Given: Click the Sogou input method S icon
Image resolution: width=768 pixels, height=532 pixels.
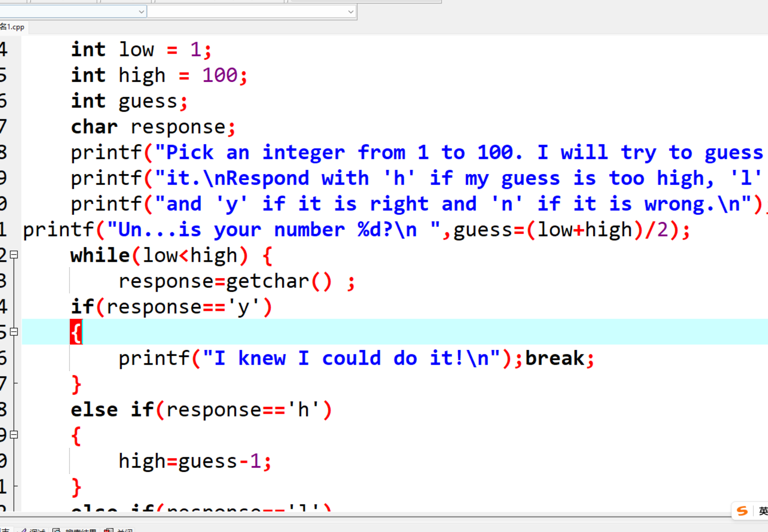Looking at the screenshot, I should [x=742, y=511].
